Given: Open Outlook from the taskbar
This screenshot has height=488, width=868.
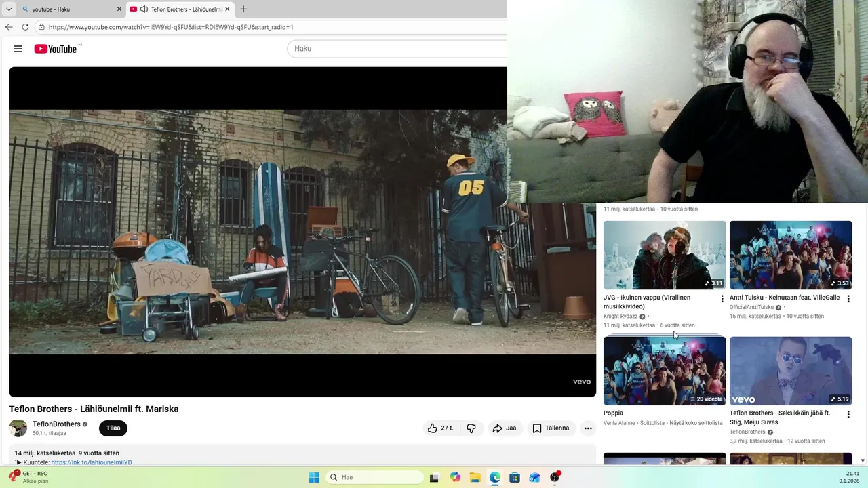Looking at the screenshot, I should [535, 477].
